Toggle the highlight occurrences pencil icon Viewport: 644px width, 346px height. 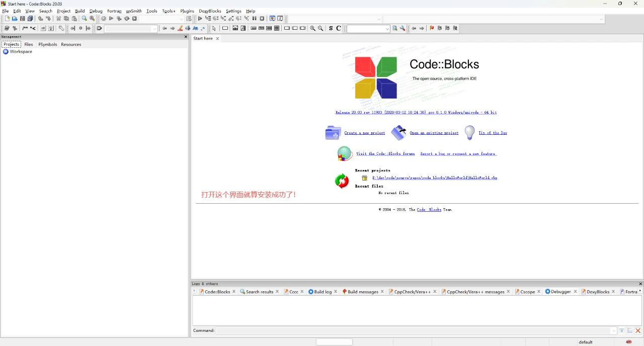pyautogui.click(x=180, y=28)
